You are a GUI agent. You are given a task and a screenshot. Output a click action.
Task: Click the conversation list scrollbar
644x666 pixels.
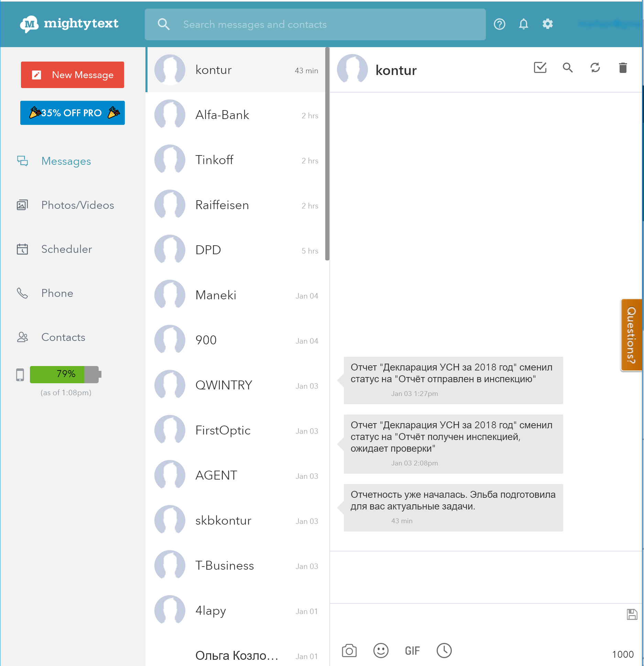[327, 154]
